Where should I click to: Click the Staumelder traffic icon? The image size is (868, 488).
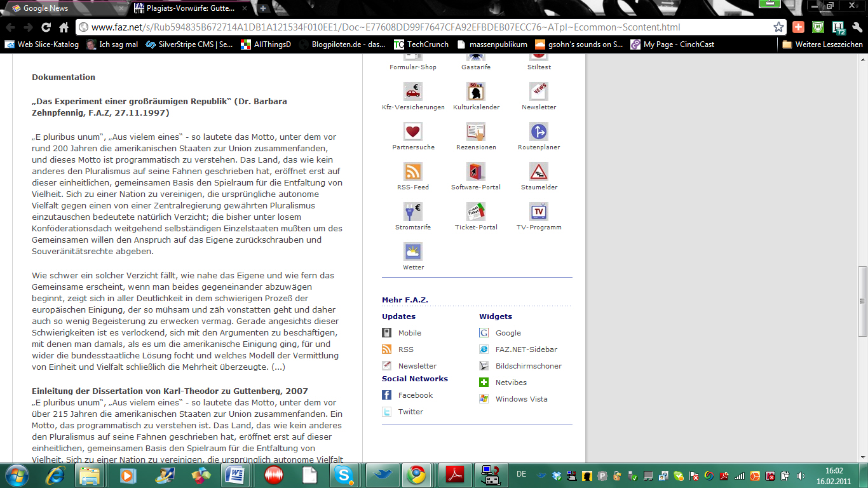pyautogui.click(x=539, y=172)
